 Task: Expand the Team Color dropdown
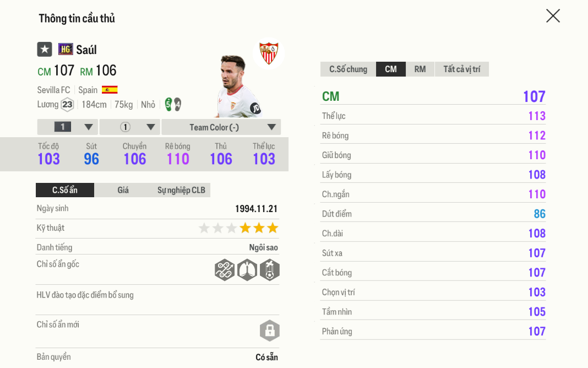pos(221,127)
